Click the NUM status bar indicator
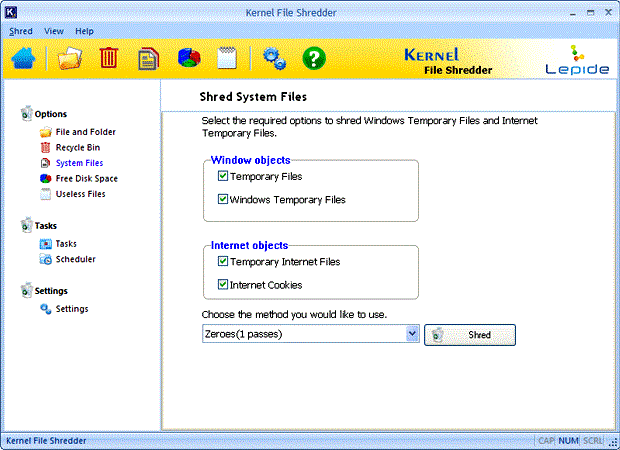The image size is (620, 450). [x=569, y=441]
